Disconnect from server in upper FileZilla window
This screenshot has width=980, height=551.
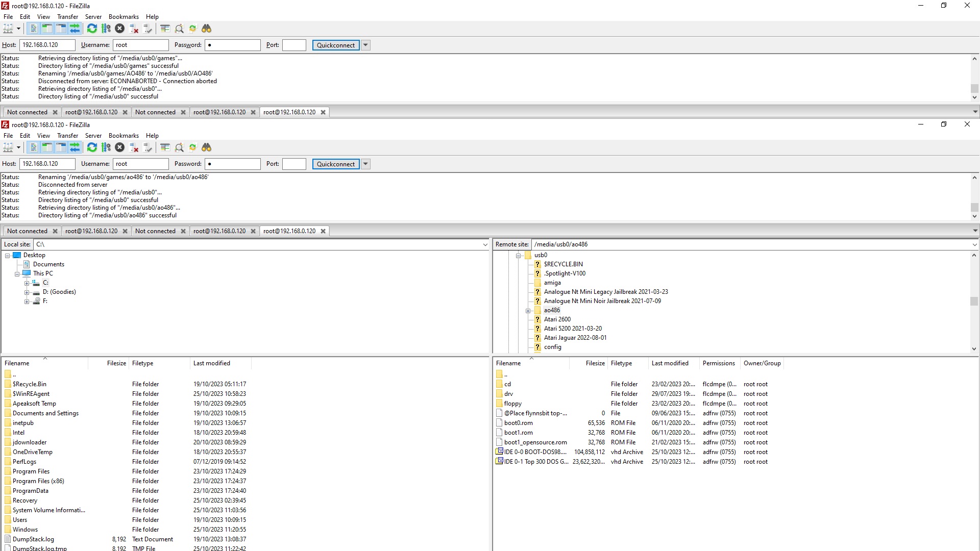pyautogui.click(x=134, y=29)
